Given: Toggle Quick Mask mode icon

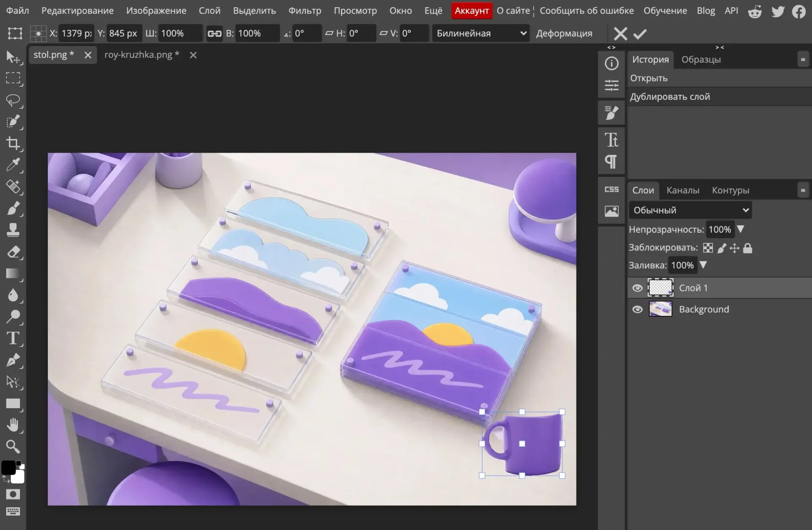Looking at the screenshot, I should click(x=13, y=494).
